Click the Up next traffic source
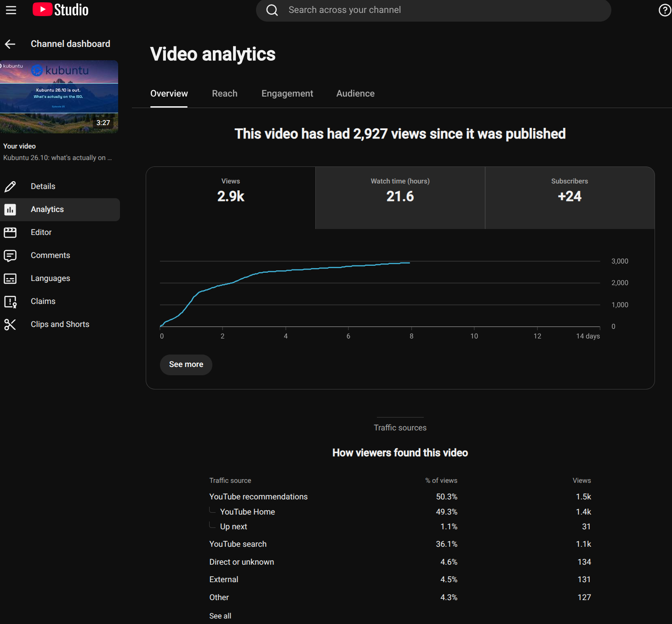Screen dimensions: 672x624 (233, 527)
